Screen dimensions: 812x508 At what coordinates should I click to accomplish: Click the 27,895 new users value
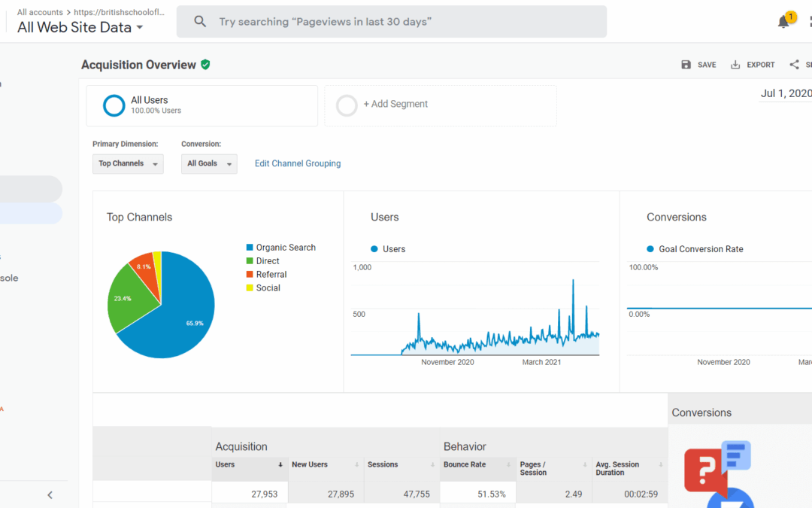coord(341,494)
